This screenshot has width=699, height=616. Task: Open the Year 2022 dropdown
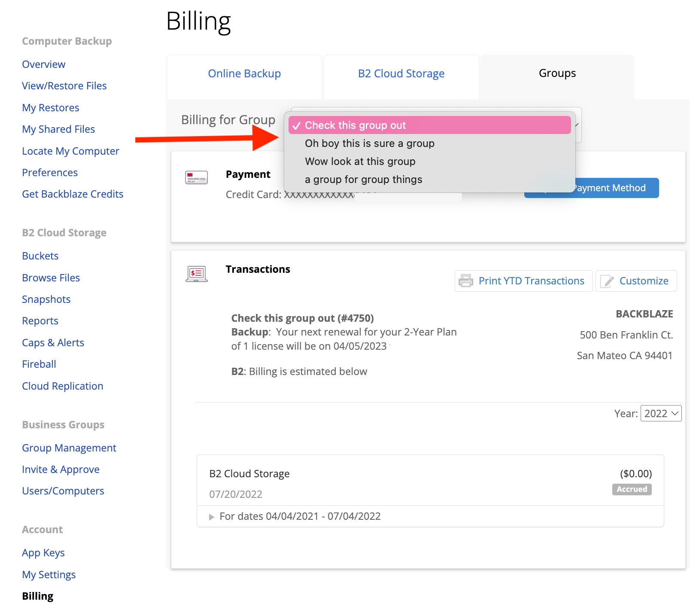(661, 413)
